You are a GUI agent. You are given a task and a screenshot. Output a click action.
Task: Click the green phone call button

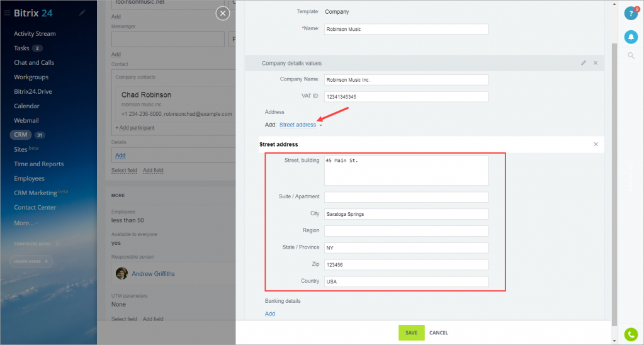[631, 335]
